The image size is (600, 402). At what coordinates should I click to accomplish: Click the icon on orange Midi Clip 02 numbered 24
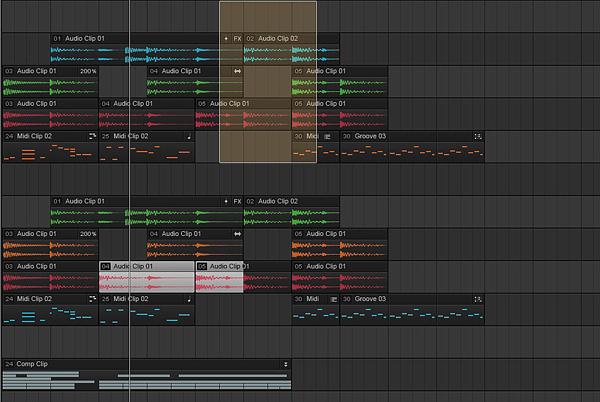(x=92, y=136)
